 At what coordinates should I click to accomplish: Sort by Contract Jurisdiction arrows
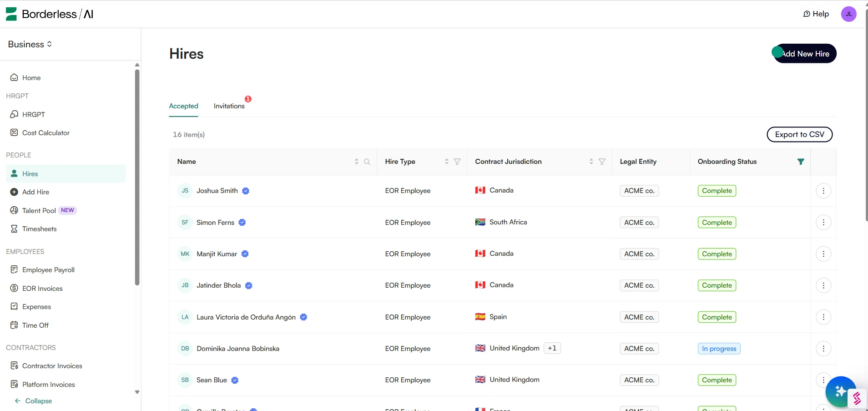[591, 162]
